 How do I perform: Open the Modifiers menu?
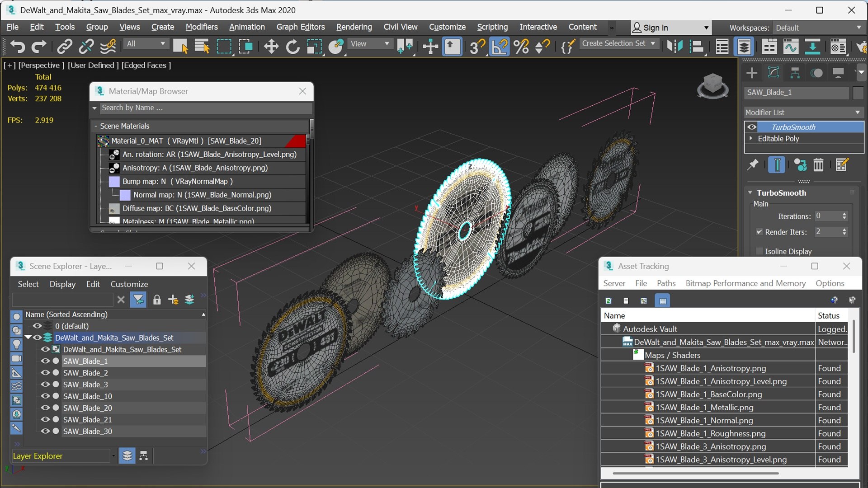[x=201, y=27]
